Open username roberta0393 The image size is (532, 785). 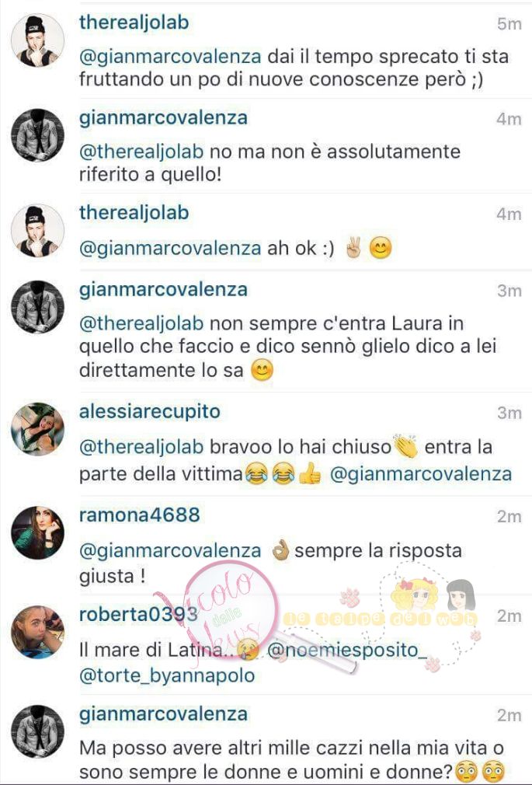point(138,614)
